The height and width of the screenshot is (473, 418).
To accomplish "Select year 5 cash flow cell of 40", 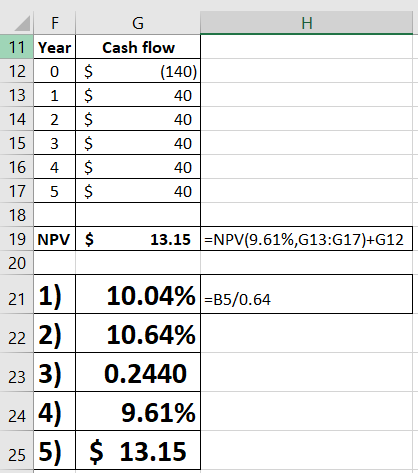I will coord(138,191).
